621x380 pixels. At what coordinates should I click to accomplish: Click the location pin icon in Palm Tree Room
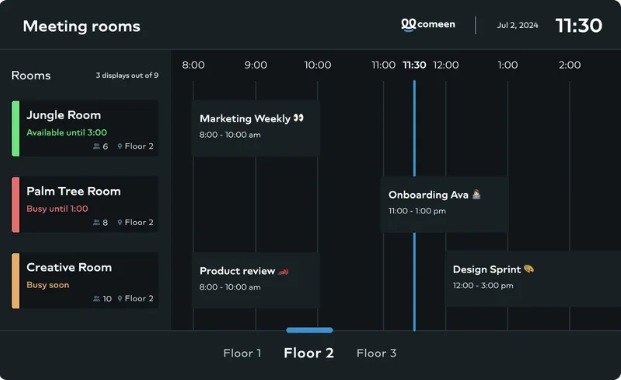coord(120,222)
